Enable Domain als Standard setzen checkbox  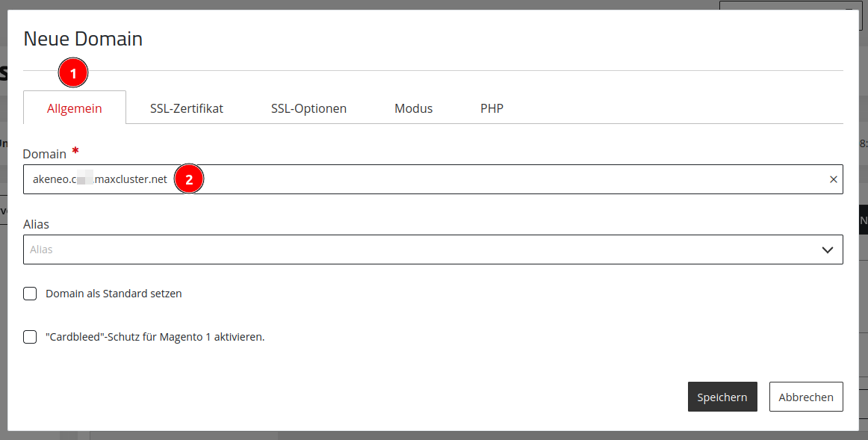(x=30, y=294)
